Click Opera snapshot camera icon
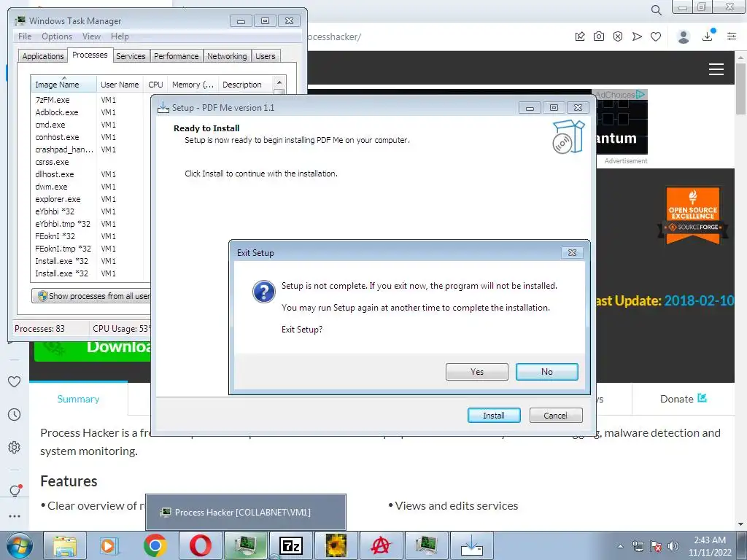 click(599, 36)
